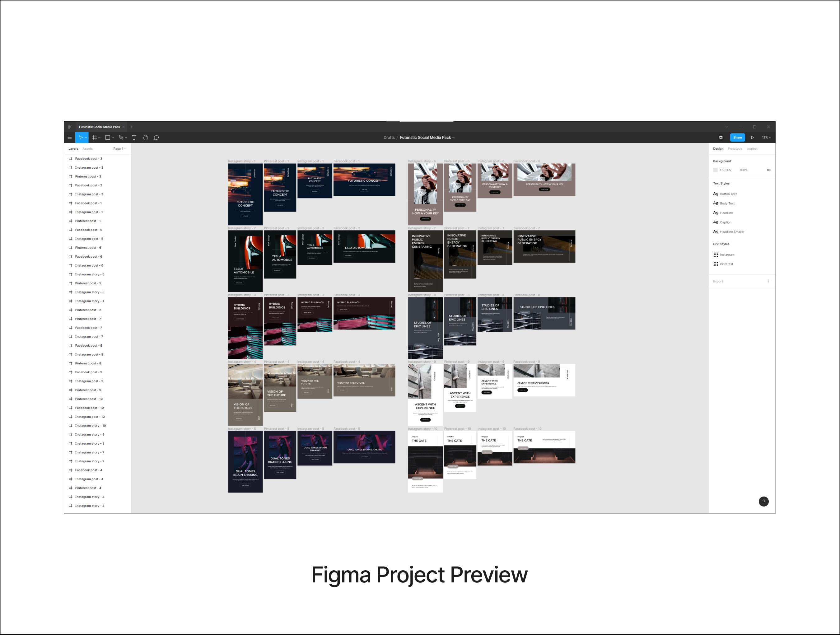The height and width of the screenshot is (635, 840).
Task: Select the Move tool arrow
Action: coord(81,138)
